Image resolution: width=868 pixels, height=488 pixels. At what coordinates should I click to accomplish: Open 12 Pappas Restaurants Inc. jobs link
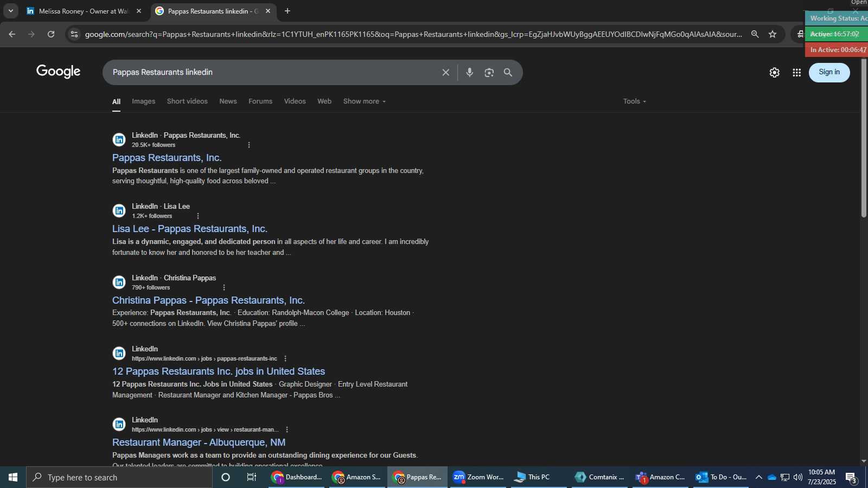point(219,371)
